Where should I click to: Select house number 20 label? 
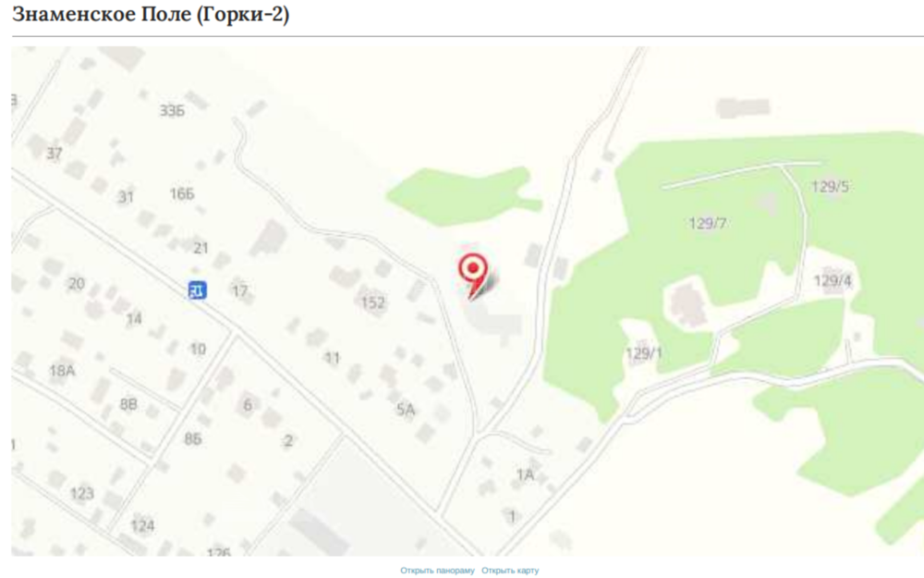pyautogui.click(x=77, y=284)
